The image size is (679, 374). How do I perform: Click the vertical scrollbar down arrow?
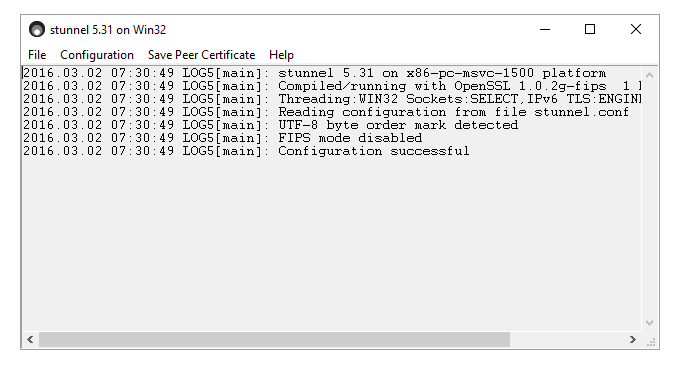(649, 323)
